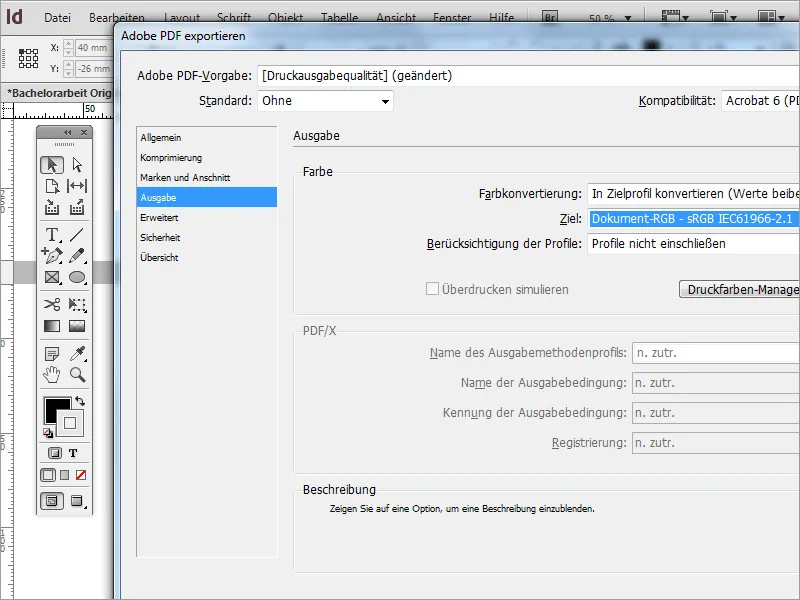Select the Ellipse tool
Screen dimensions: 800x600
77,277
